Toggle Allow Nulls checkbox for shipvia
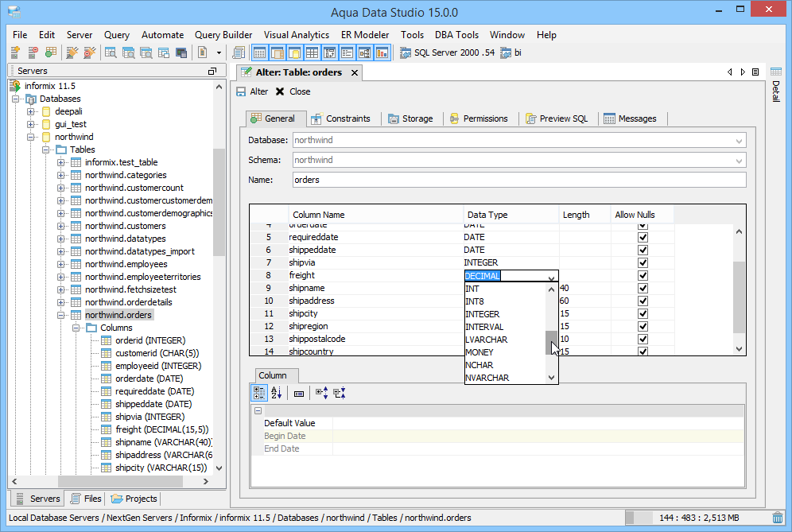Viewport: 792px width, 532px height. click(643, 262)
